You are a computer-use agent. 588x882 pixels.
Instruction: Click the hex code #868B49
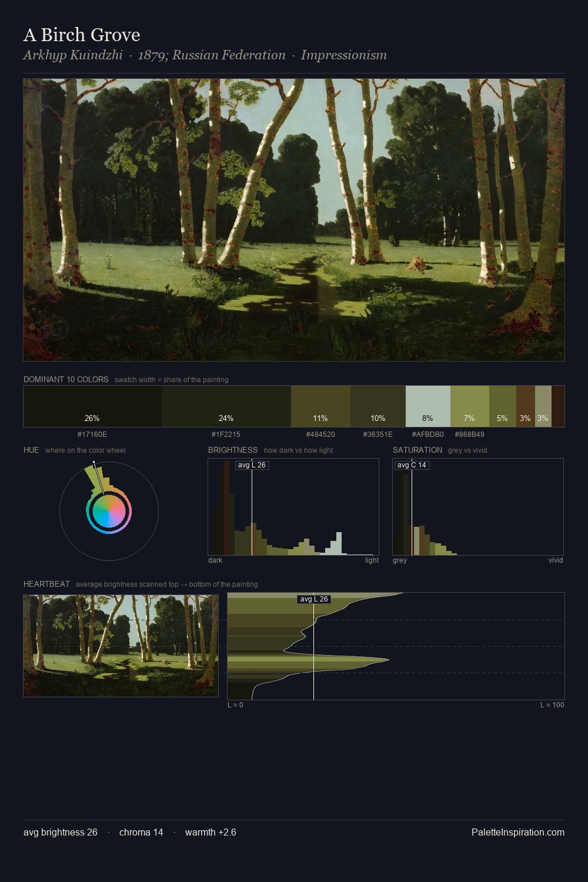pos(470,435)
